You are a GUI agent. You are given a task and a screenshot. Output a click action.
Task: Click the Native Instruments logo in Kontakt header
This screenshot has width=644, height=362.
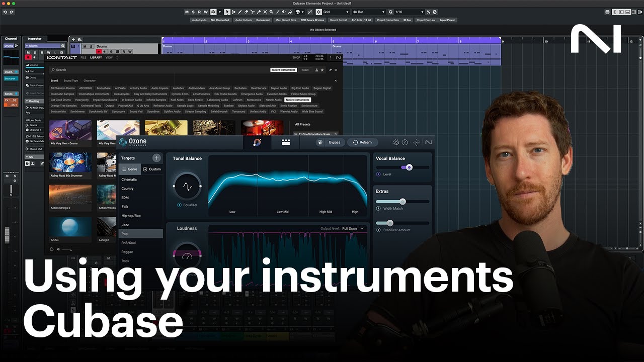[339, 58]
